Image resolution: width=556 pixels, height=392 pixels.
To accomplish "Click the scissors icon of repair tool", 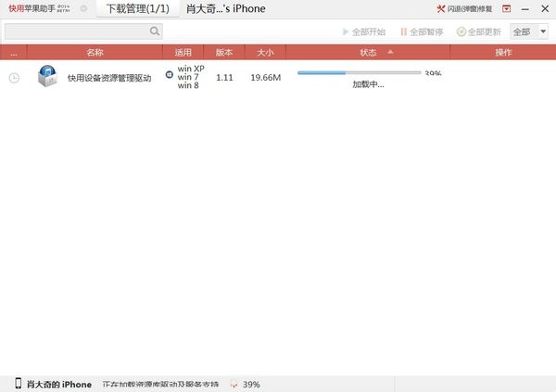I will click(x=441, y=9).
